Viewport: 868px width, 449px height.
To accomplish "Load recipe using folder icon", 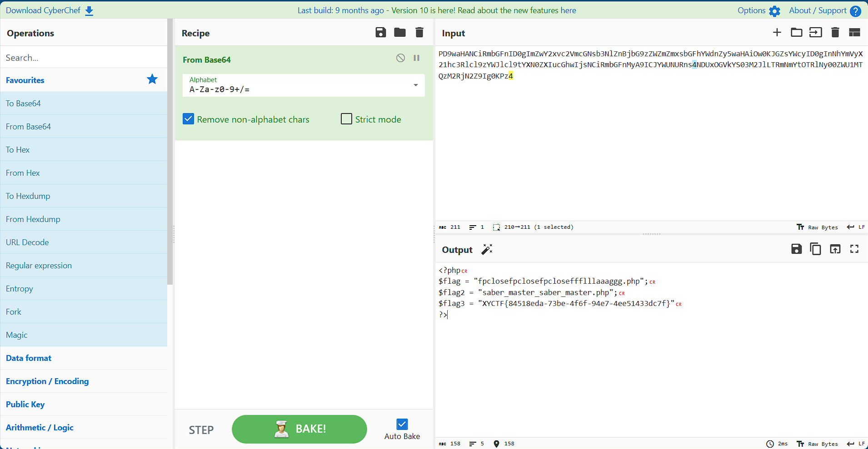I will [400, 32].
